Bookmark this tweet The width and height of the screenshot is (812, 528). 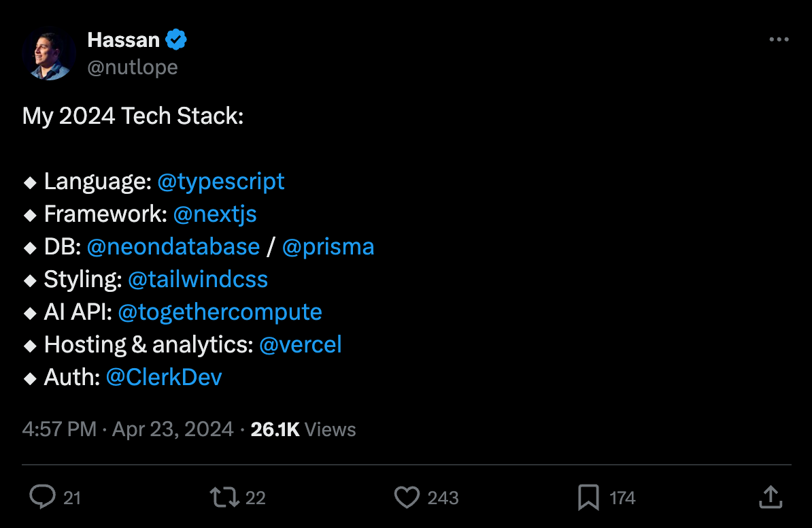pos(588,497)
